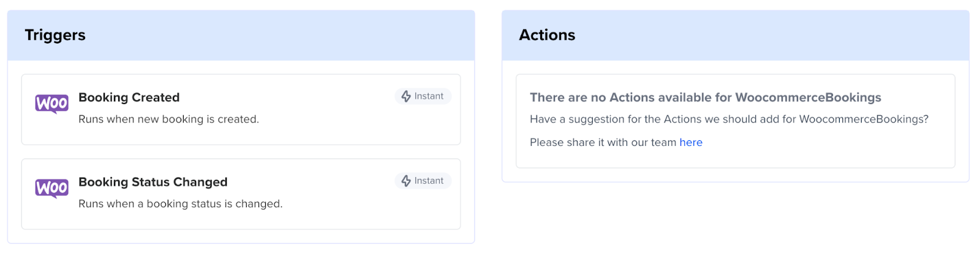Click "Runs when a booking status is changed" description

180,203
